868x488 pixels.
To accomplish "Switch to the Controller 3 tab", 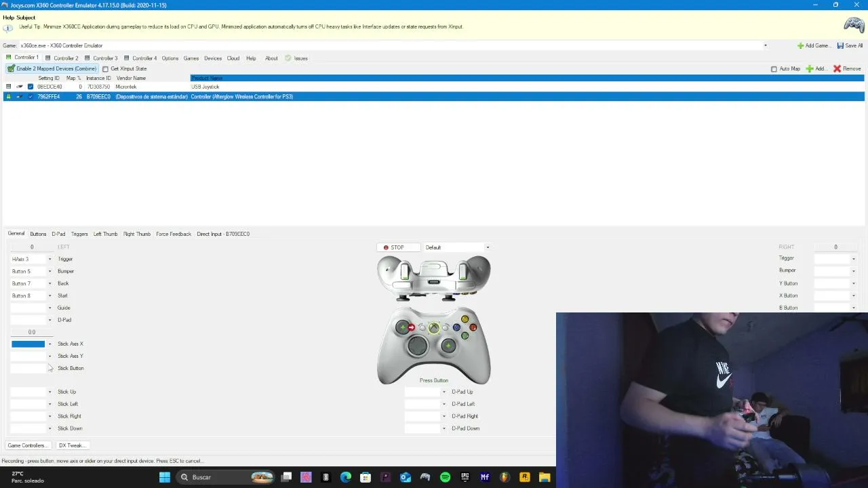I will point(101,58).
